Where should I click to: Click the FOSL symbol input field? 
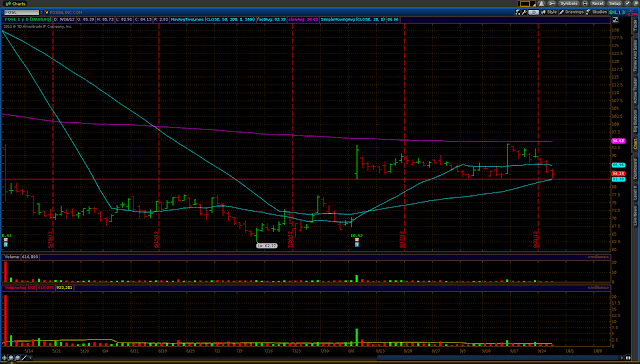[22, 12]
